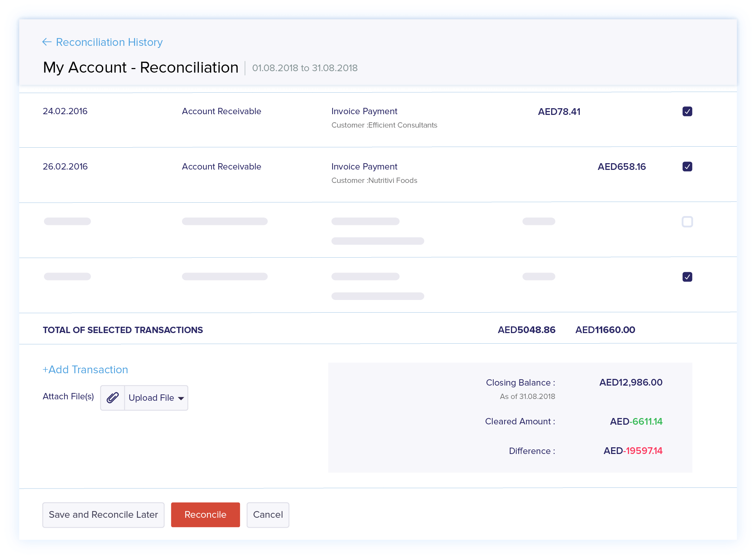Open Reconciliation History link
The image size is (756, 559).
tap(109, 42)
